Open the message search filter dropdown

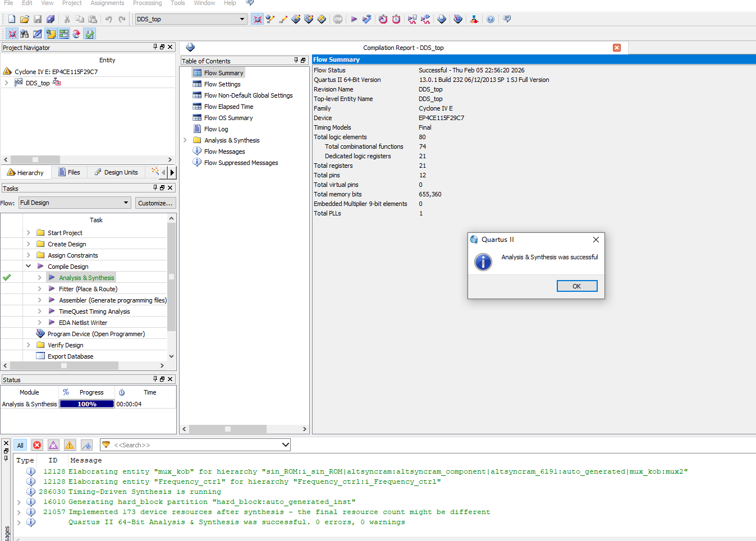point(285,445)
